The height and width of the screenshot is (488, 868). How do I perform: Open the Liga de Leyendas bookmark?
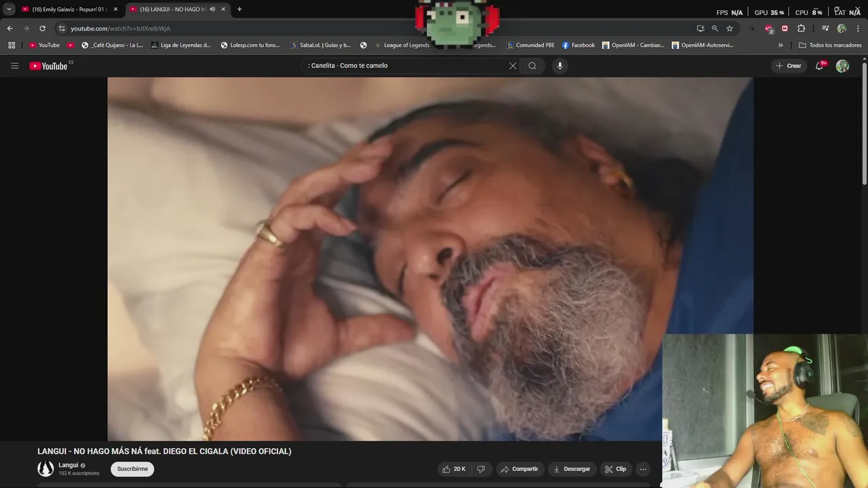(181, 45)
